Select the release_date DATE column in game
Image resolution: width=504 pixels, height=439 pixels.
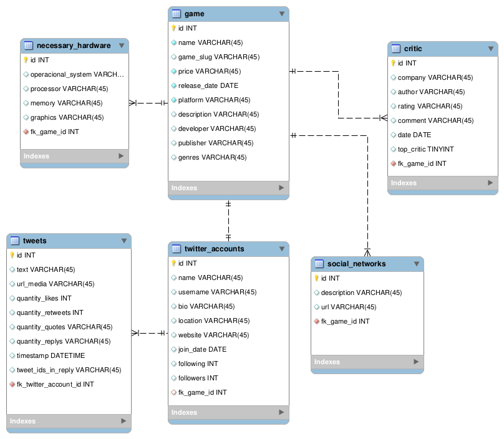(x=208, y=85)
